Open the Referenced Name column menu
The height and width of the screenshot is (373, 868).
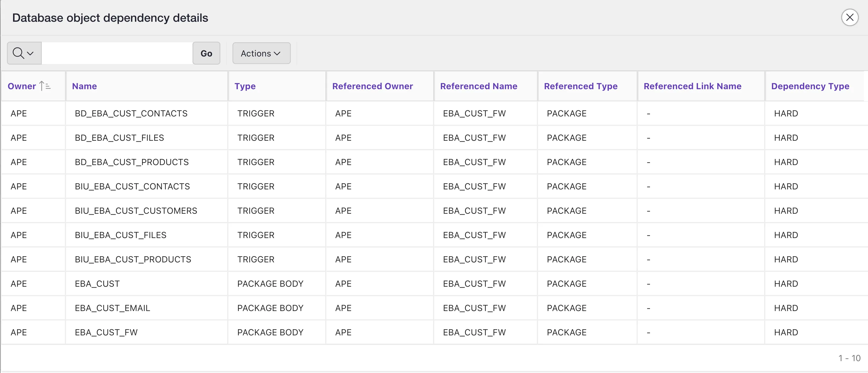479,86
